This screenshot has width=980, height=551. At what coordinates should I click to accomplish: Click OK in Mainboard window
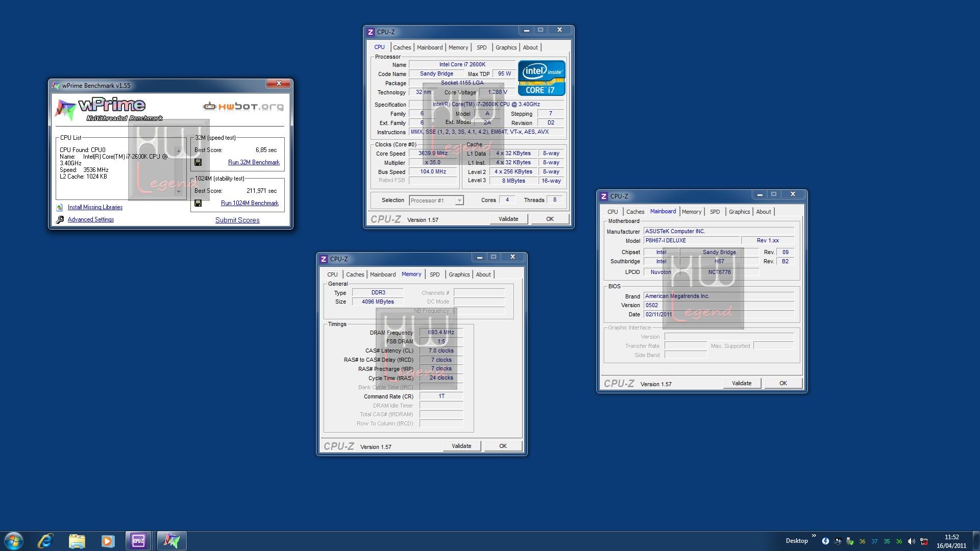coord(783,383)
